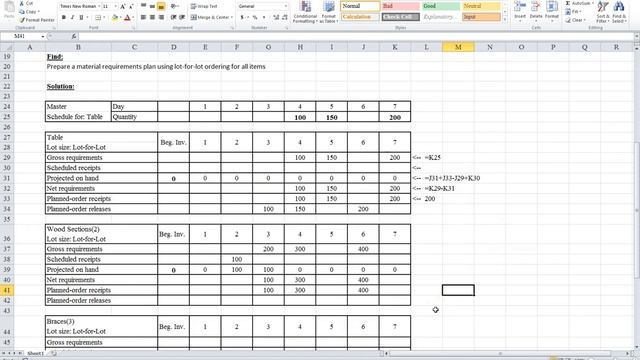
Task: Align text left
Action: 143,17
